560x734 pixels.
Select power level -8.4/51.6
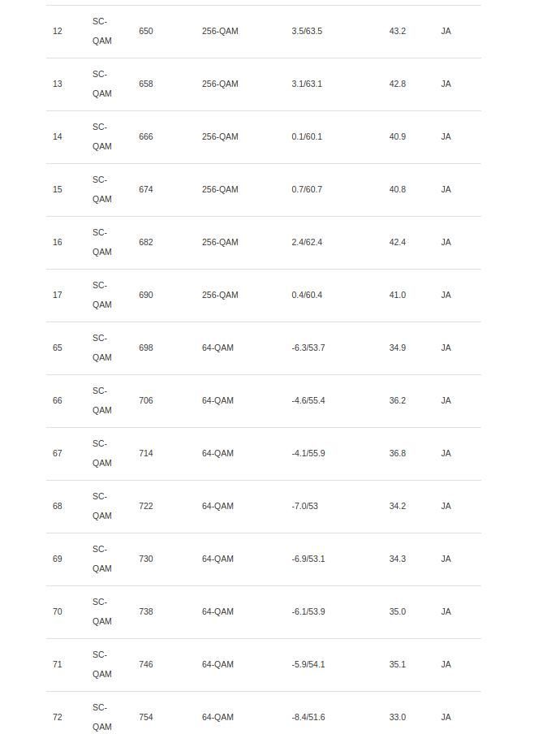coord(308,717)
